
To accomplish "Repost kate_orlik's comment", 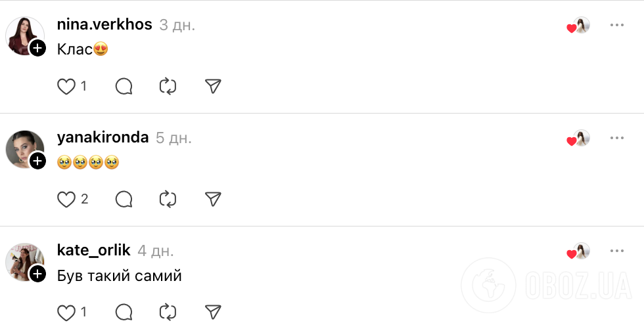I will coord(168,312).
